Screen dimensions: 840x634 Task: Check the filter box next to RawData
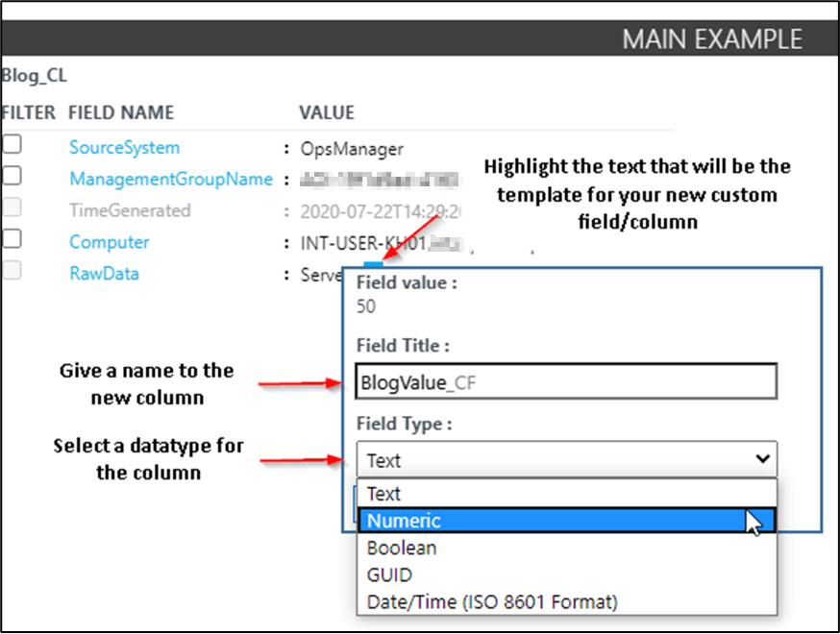12,269
